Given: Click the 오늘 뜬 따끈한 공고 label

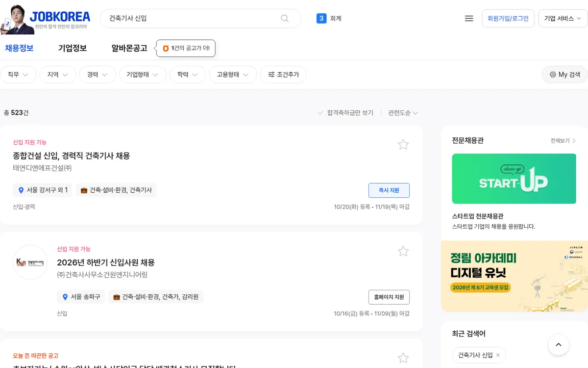Looking at the screenshot, I should coord(36,356).
